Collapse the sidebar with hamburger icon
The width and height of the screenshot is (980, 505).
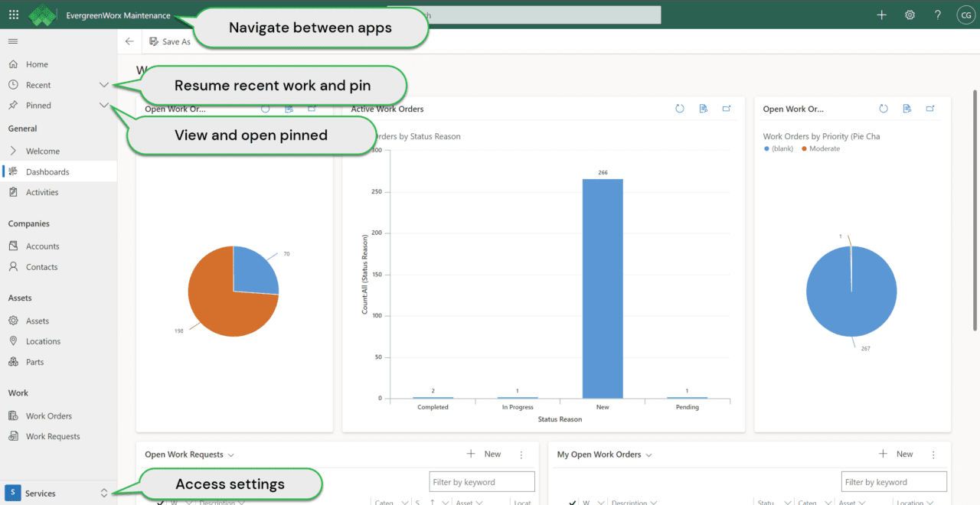[x=13, y=41]
